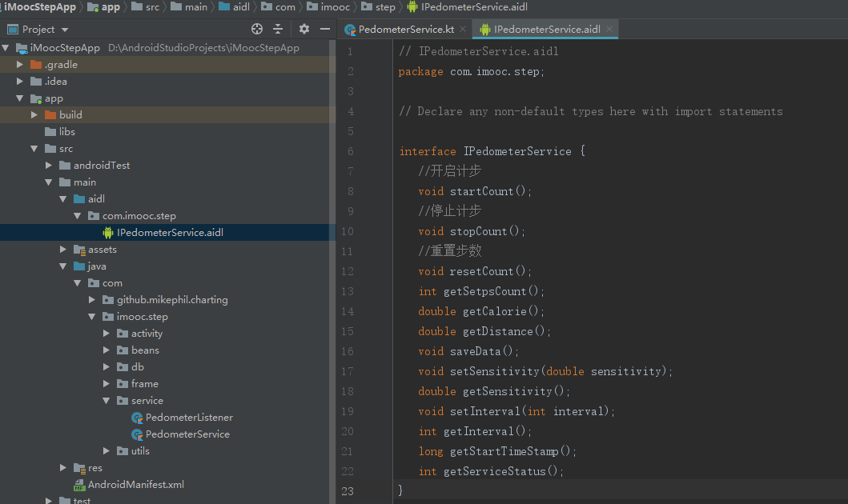Expand the res folder
The height and width of the screenshot is (504, 848).
coord(63,467)
